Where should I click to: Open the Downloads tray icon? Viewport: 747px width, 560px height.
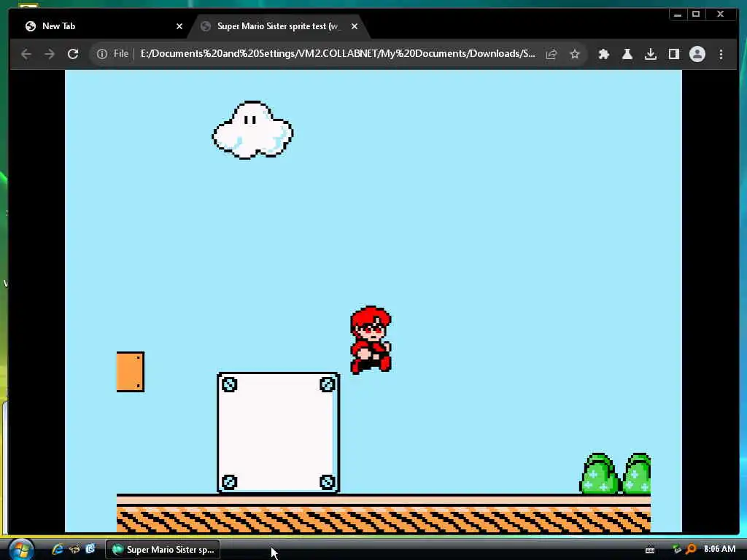point(650,54)
